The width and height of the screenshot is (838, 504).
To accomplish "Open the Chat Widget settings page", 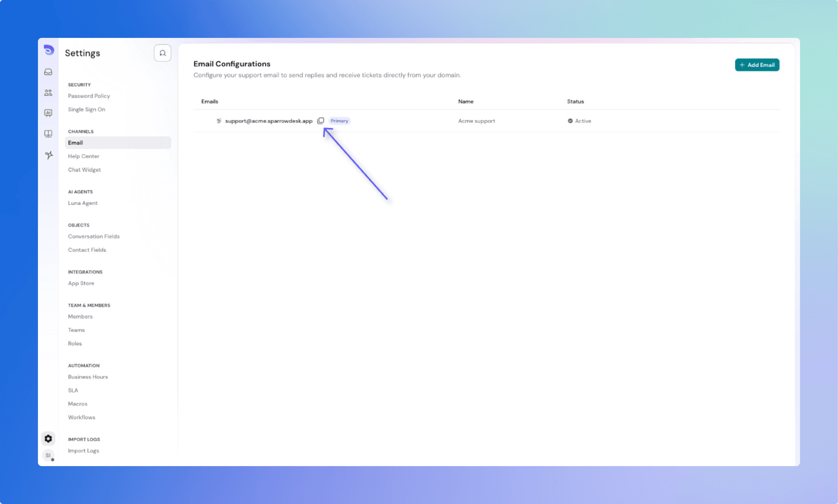I will tap(84, 169).
